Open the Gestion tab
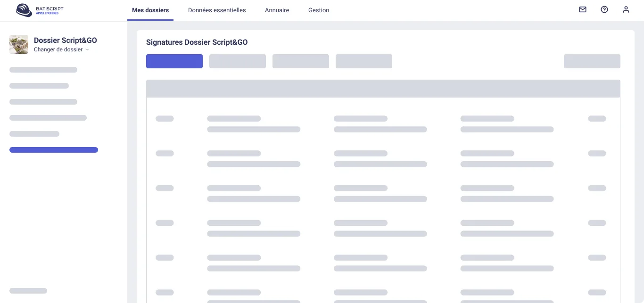 tap(319, 10)
